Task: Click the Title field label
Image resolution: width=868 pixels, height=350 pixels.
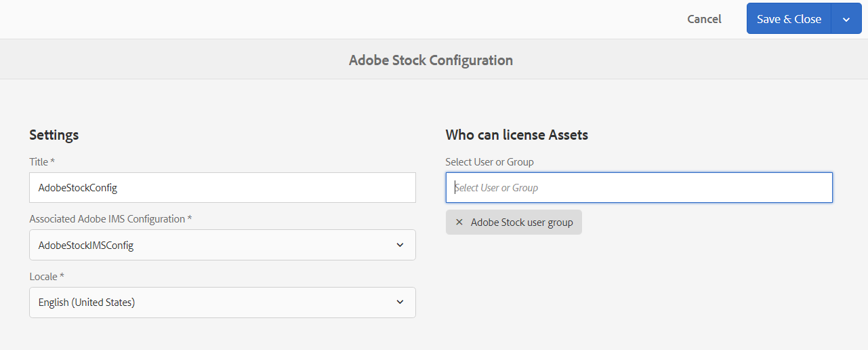Action: [x=39, y=162]
